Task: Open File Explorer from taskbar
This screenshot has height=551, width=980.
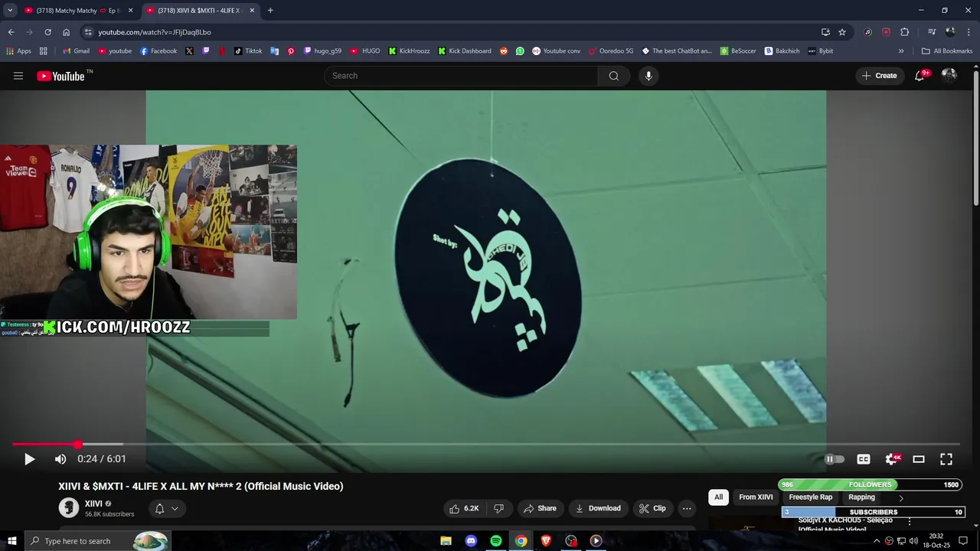Action: pos(446,541)
